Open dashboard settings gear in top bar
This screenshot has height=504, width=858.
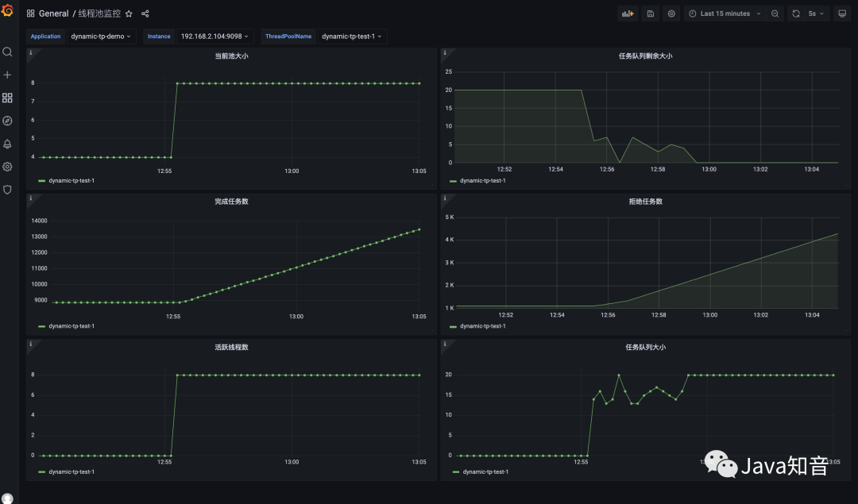(x=671, y=13)
